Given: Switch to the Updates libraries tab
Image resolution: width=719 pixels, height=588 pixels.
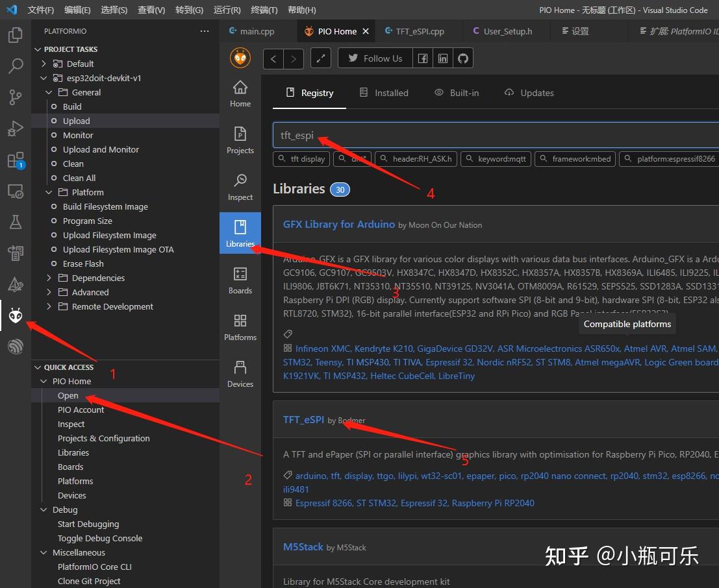Looking at the screenshot, I should (529, 93).
